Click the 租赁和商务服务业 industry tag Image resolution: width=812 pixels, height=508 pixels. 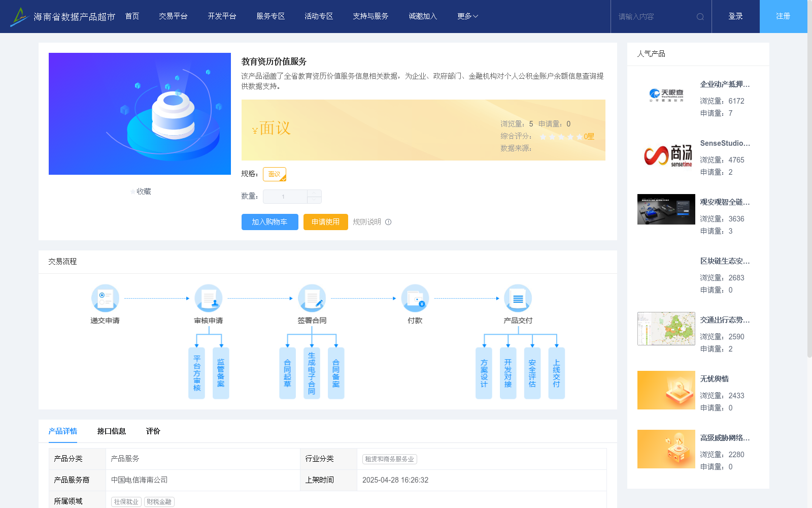390,459
